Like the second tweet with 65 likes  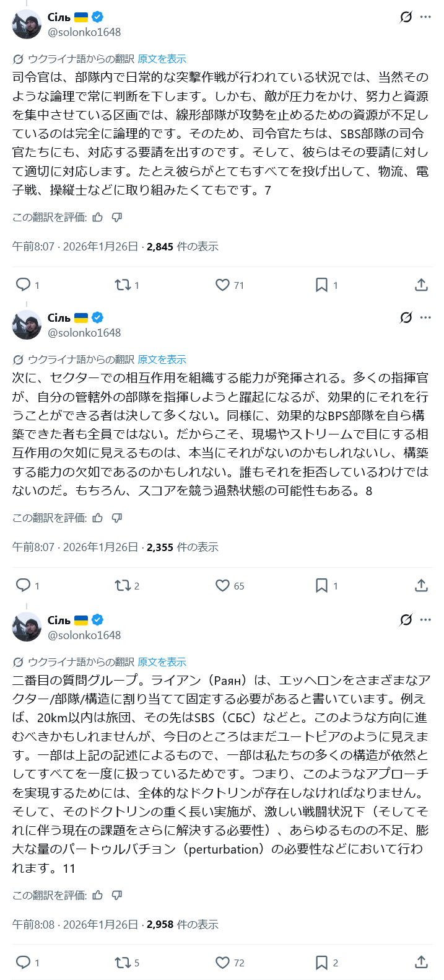[x=222, y=585]
